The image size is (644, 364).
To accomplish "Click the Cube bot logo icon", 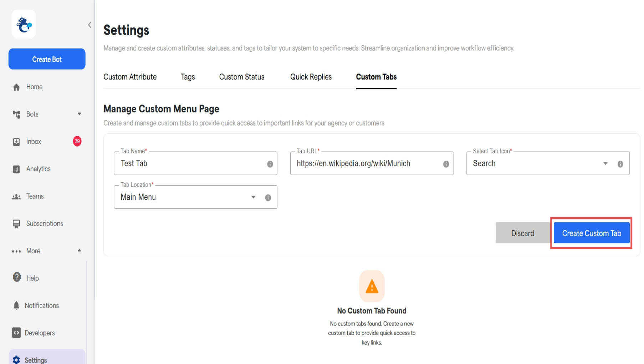I will pyautogui.click(x=24, y=24).
